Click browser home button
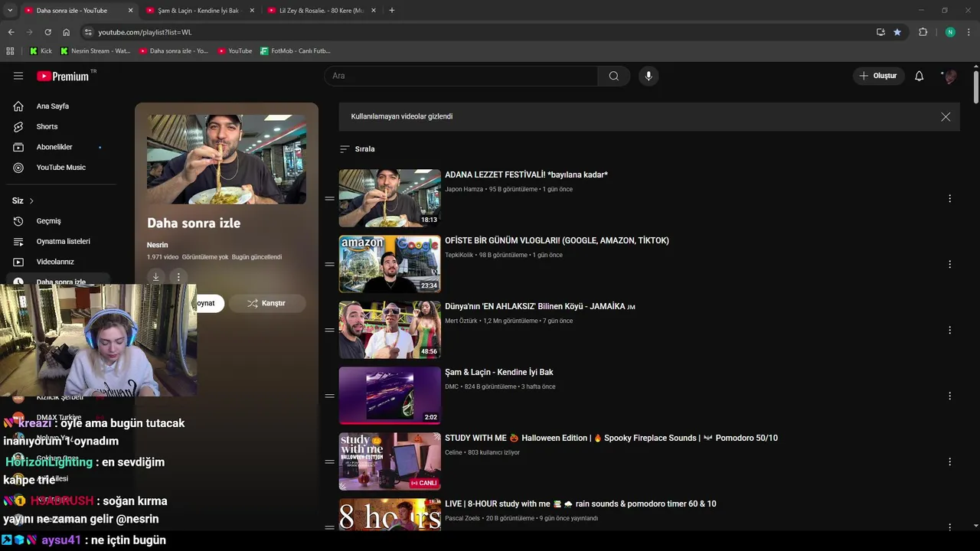The image size is (980, 551). click(x=67, y=32)
